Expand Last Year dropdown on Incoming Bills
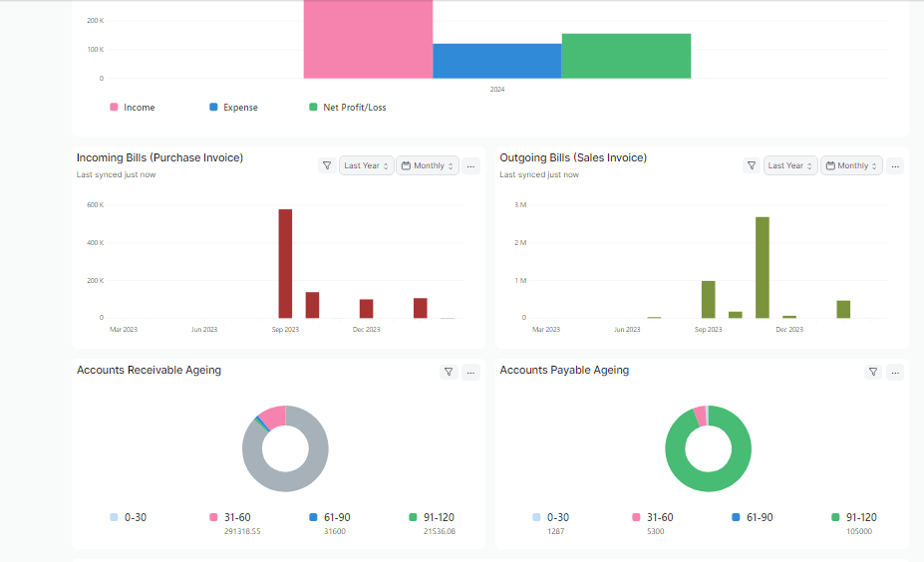The image size is (924, 562). tap(366, 165)
